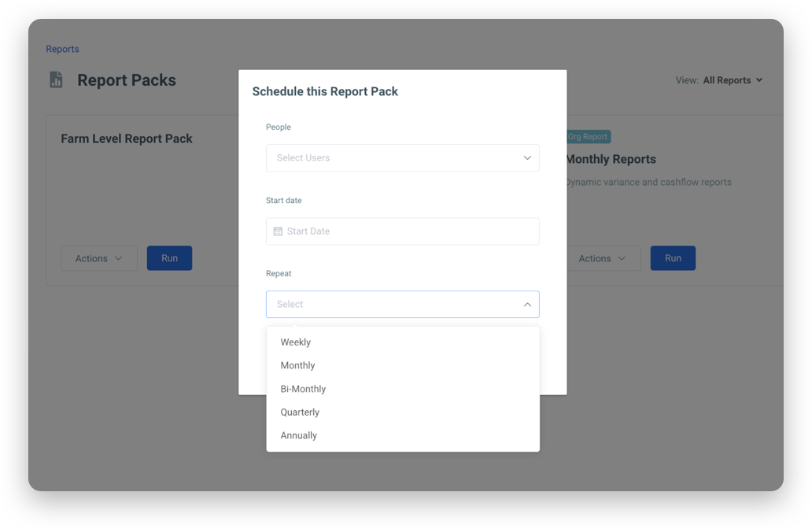Choose Annually from the Repeat list
Screen dimensions: 812x529
[402, 435]
